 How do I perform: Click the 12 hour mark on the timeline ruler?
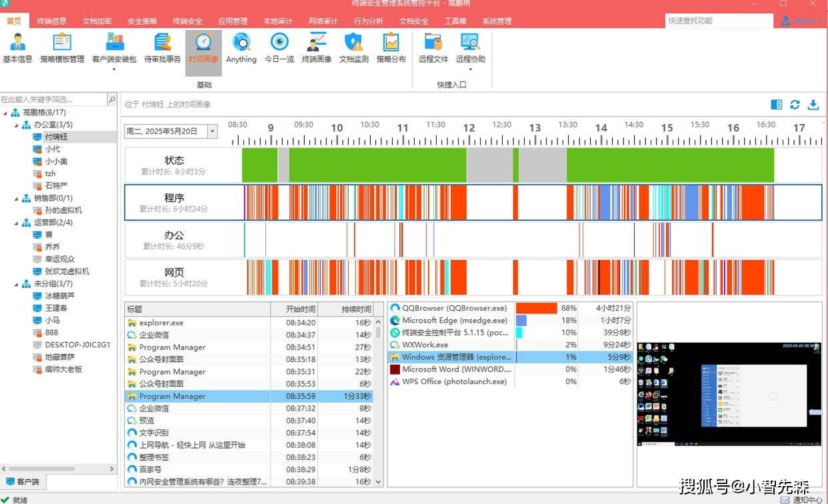coord(469,129)
